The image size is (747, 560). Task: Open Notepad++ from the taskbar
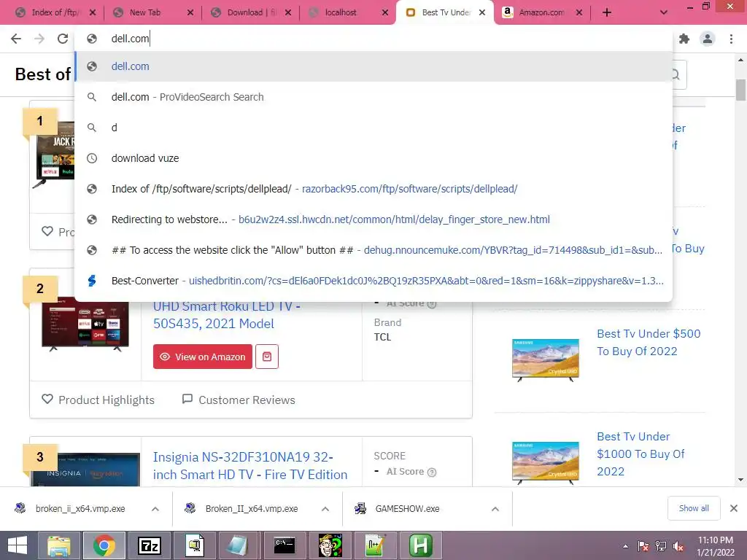click(x=376, y=545)
